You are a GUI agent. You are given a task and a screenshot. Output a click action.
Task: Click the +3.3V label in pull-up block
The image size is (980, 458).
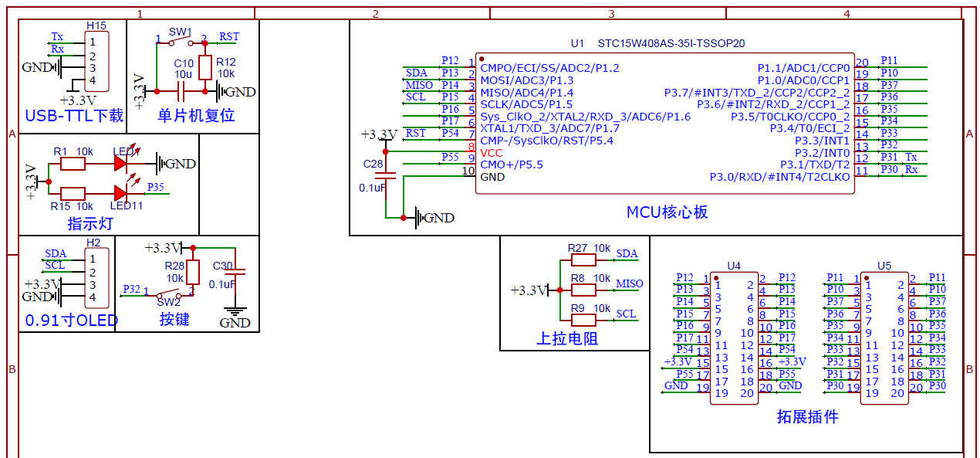click(529, 290)
